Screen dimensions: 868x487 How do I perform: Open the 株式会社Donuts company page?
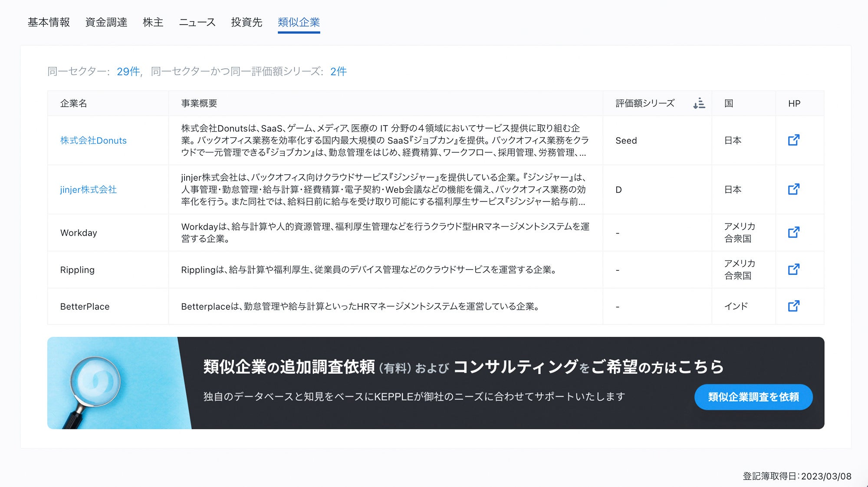coord(93,140)
